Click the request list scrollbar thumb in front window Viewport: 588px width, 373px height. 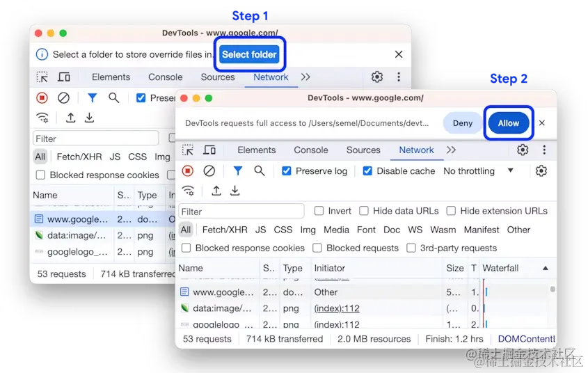tap(553, 289)
